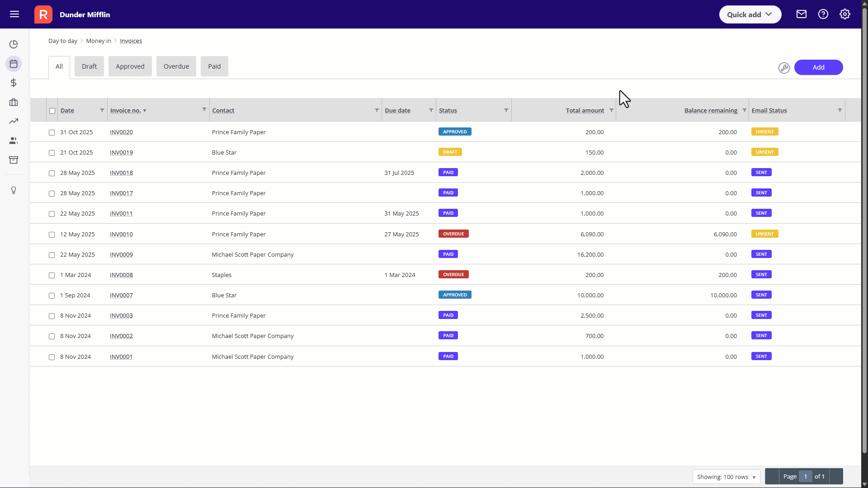Open the mail envelope icon in header

801,14
